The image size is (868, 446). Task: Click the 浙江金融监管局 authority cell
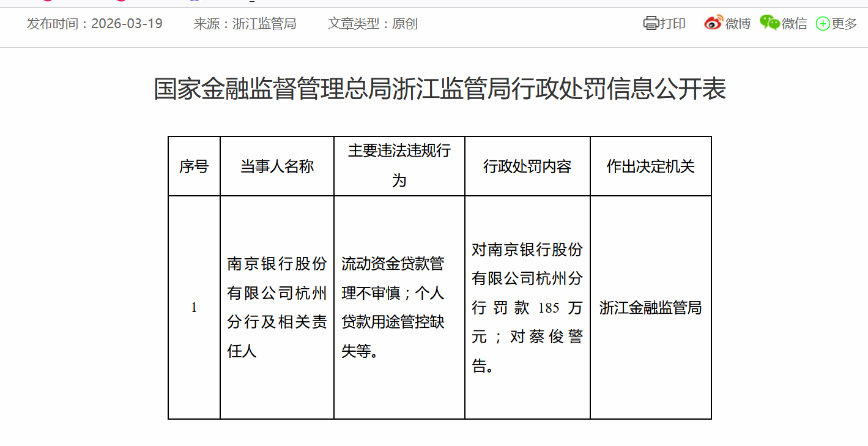click(x=651, y=308)
